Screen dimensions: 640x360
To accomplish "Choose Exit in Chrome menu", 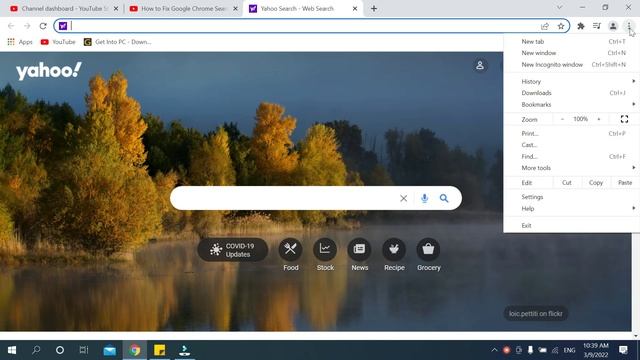I will tap(571, 225).
